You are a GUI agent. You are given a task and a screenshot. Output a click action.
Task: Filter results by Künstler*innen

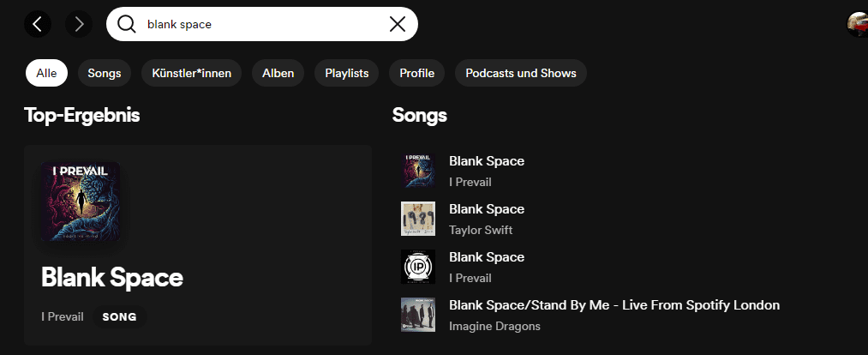(192, 73)
